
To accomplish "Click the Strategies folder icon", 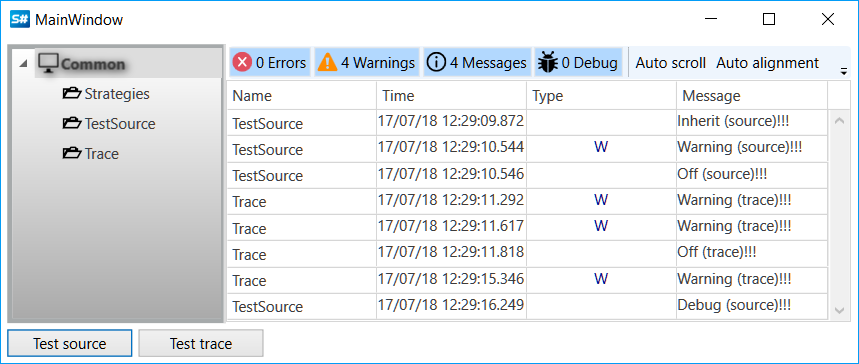I will pos(72,94).
